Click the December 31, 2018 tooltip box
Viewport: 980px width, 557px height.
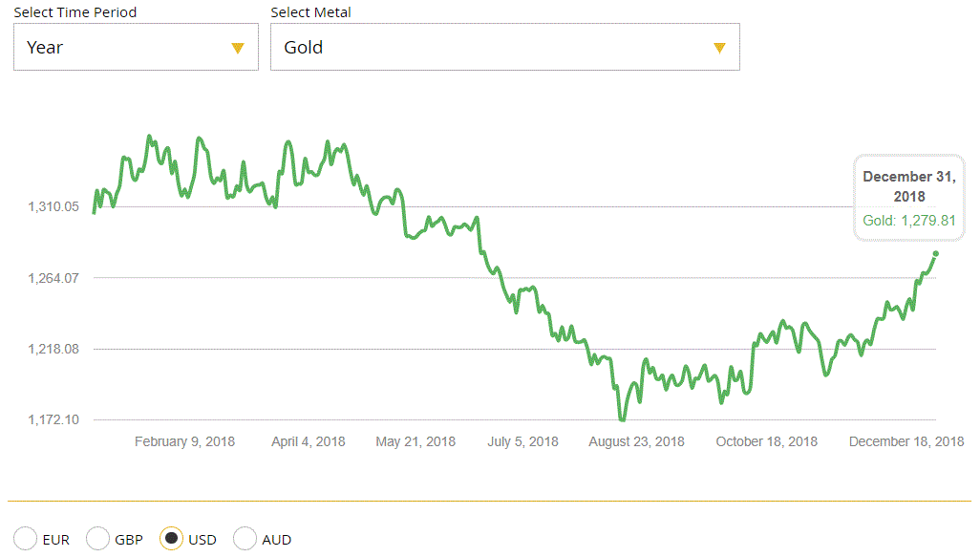click(908, 197)
